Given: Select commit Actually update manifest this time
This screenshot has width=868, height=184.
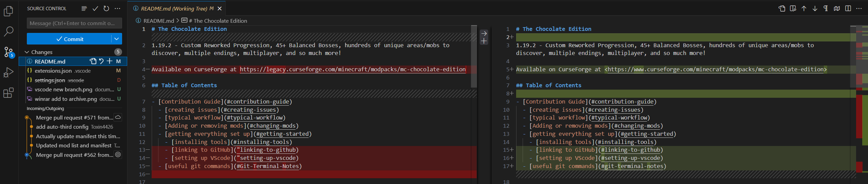Looking at the screenshot, I should (x=78, y=136).
